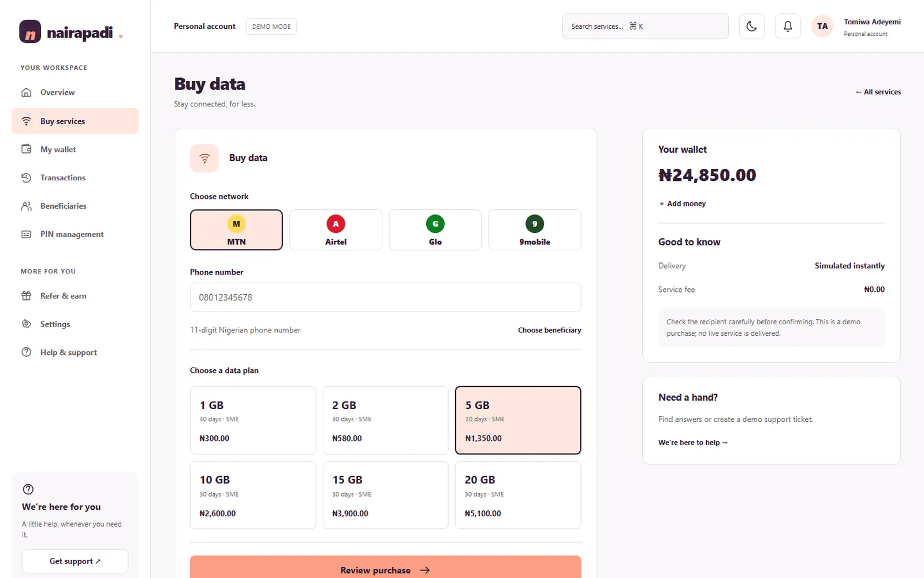The height and width of the screenshot is (578, 924).
Task: Click the question icon beside Help & support
Action: tap(26, 352)
